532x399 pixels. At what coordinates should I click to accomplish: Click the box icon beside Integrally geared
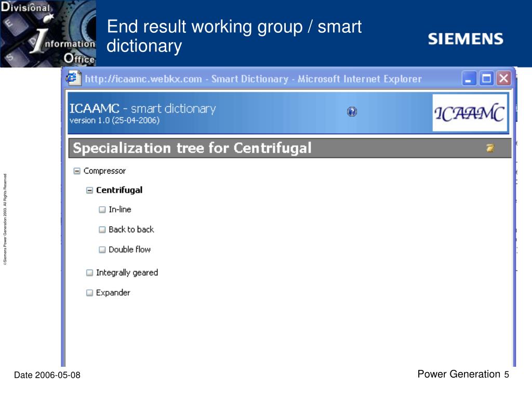click(89, 273)
